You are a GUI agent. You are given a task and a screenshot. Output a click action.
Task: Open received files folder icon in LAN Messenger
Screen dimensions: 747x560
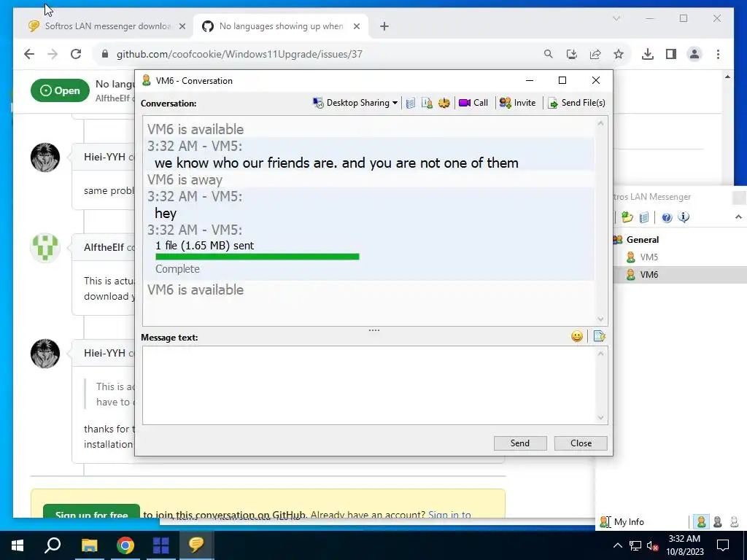tap(627, 217)
